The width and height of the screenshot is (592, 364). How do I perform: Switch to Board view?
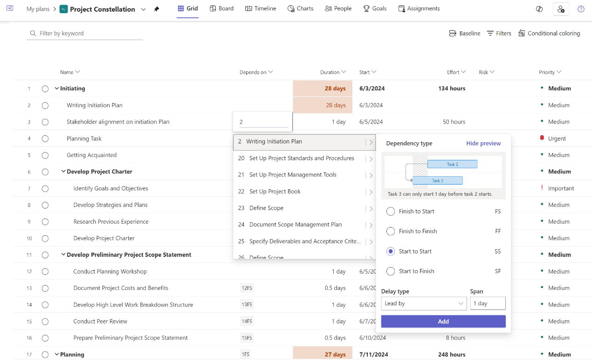pos(221,8)
